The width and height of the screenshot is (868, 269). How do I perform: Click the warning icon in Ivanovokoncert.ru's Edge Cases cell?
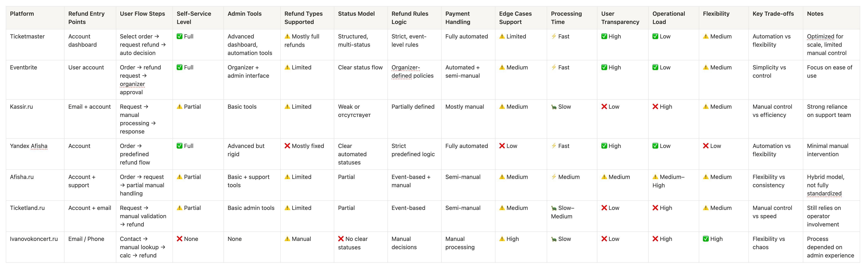pyautogui.click(x=502, y=239)
